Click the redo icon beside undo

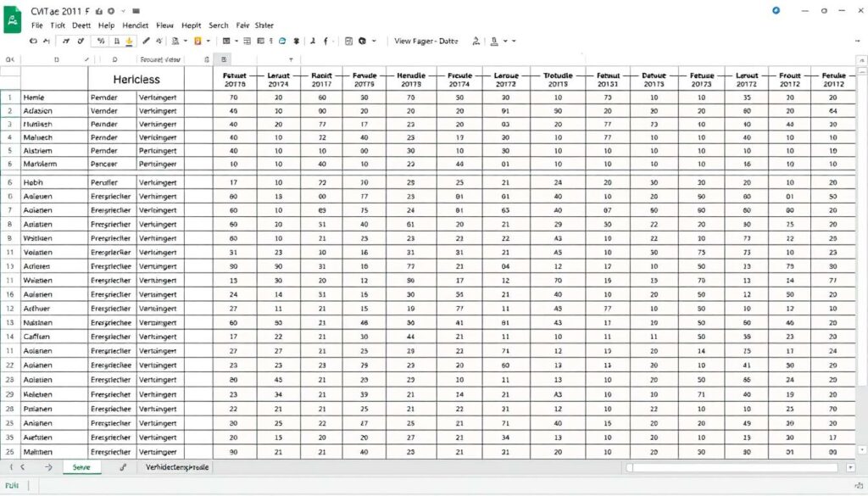pyautogui.click(x=47, y=41)
